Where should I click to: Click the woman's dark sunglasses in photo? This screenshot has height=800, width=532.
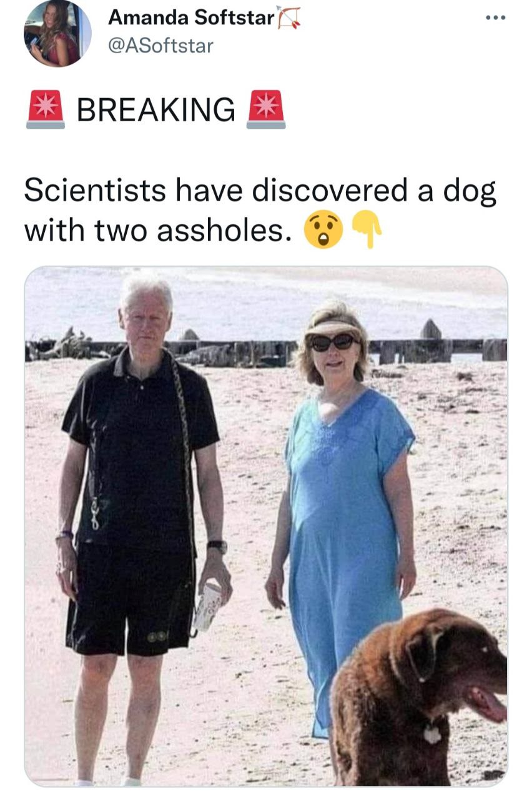pyautogui.click(x=333, y=341)
